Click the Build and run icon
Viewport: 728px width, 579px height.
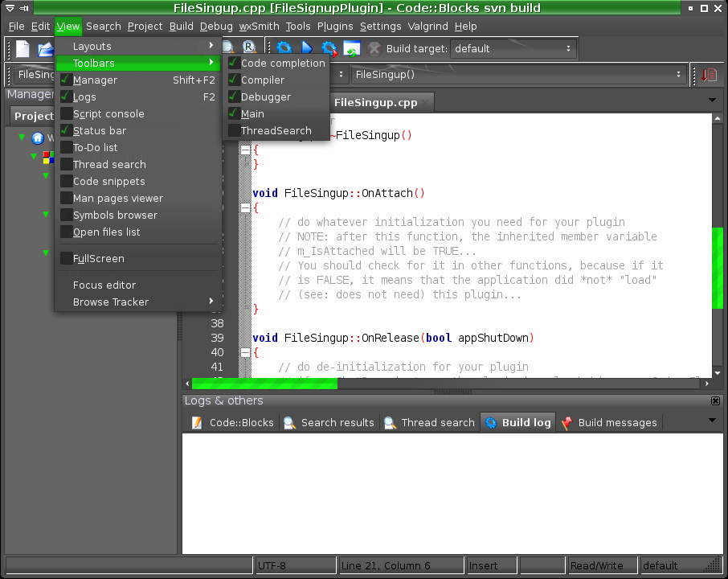pyautogui.click(x=329, y=49)
